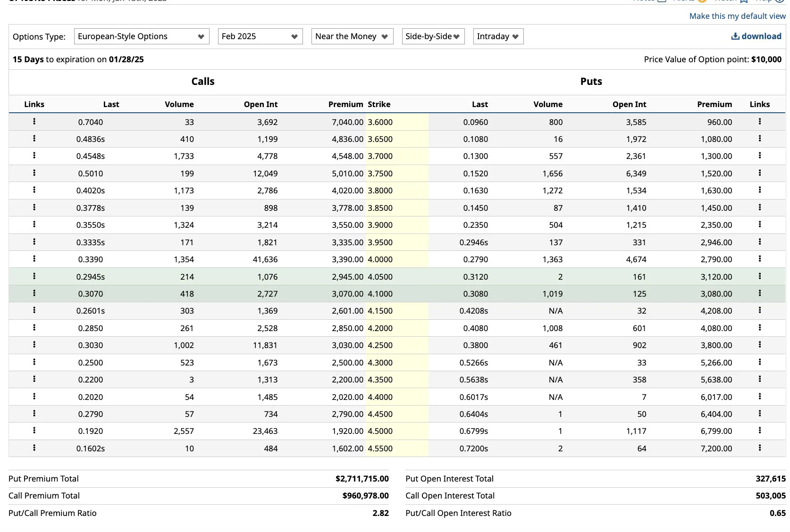Open the Near the Money dropdown
Image resolution: width=790 pixels, height=532 pixels.
tap(352, 36)
